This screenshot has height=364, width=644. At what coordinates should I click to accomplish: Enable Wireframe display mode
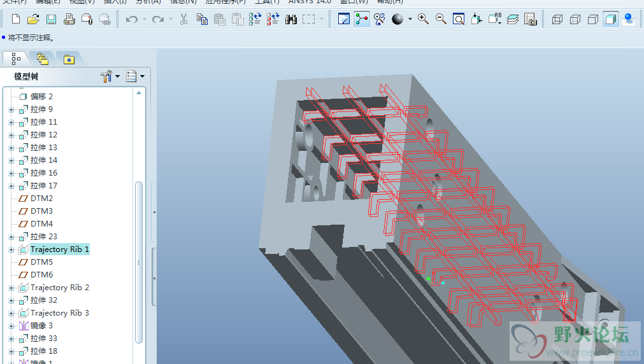coord(557,20)
